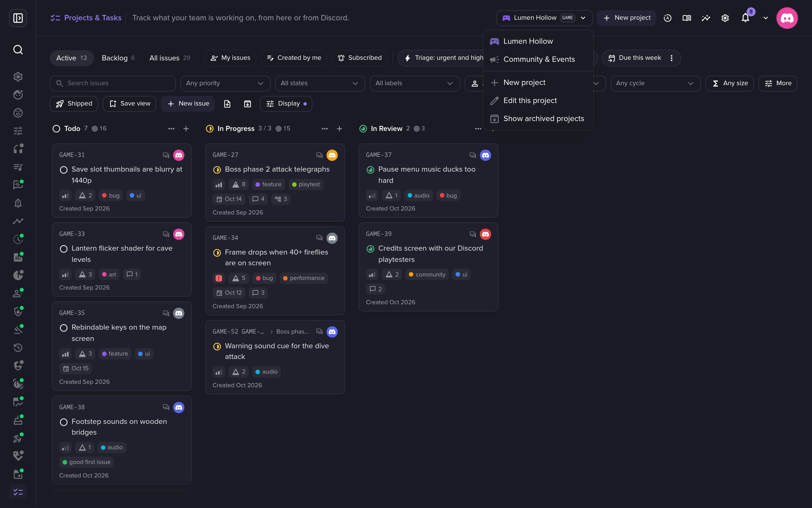Click the assignee avatar on GAME-27
The width and height of the screenshot is (812, 508).
click(x=332, y=155)
